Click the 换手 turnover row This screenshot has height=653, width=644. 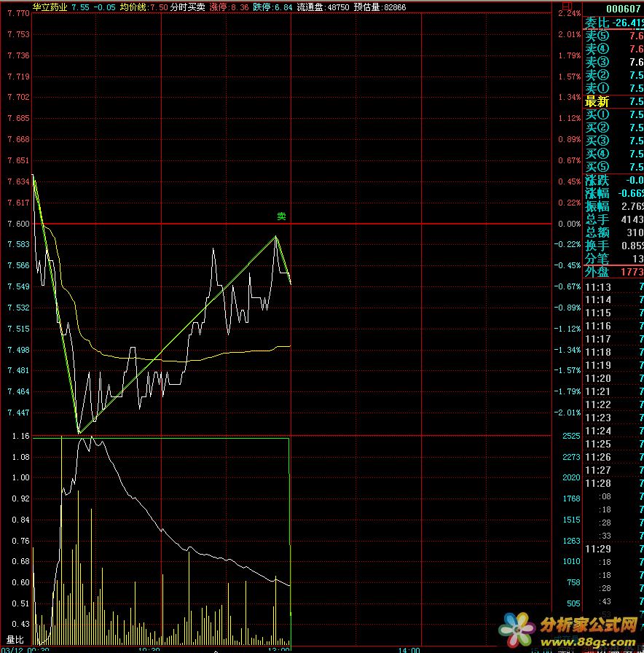click(x=613, y=246)
